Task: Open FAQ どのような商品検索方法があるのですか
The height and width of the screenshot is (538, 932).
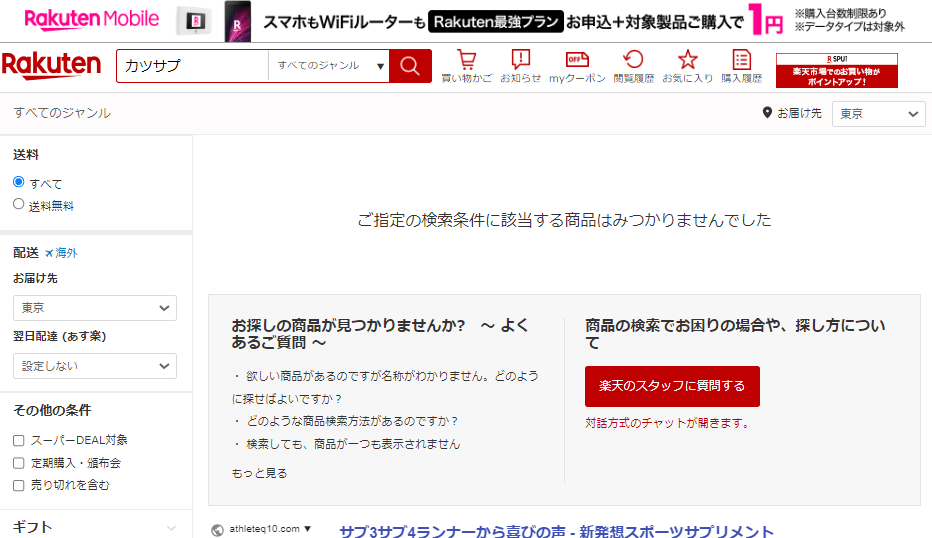Action: coord(352,421)
